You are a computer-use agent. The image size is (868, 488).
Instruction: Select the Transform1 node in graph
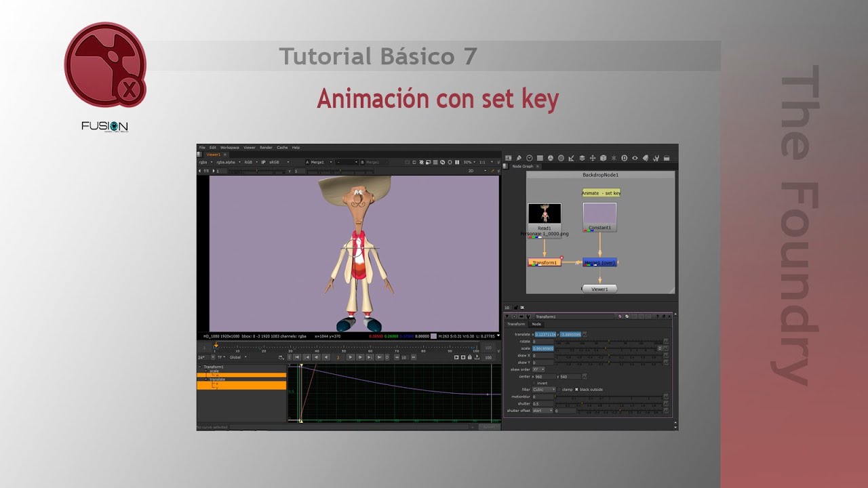pos(545,262)
